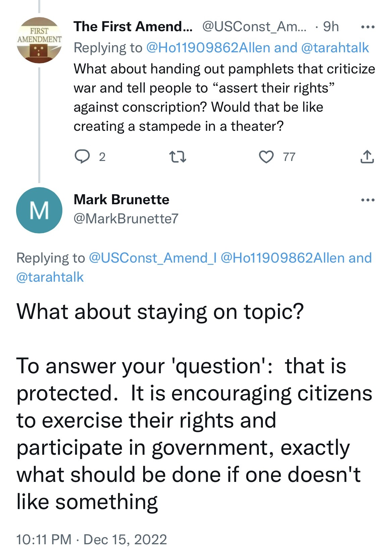Open First Amendment tweet's three-dot menu
The height and width of the screenshot is (554, 392).
pyautogui.click(x=368, y=27)
